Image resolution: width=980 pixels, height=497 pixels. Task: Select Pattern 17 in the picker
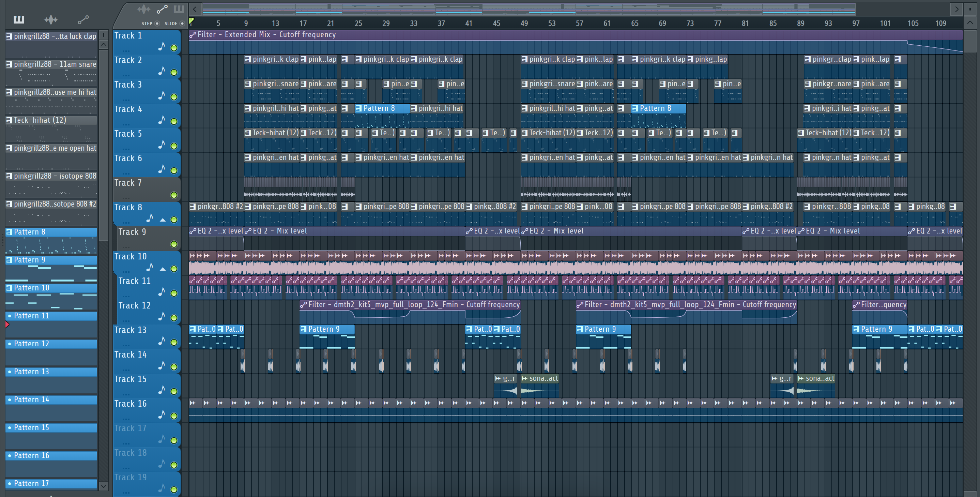[51, 483]
